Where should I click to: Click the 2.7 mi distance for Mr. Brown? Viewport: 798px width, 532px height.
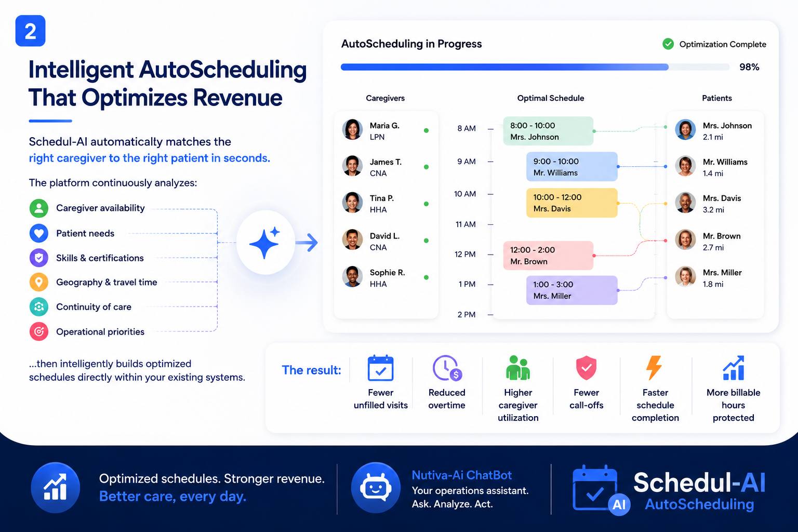713,248
